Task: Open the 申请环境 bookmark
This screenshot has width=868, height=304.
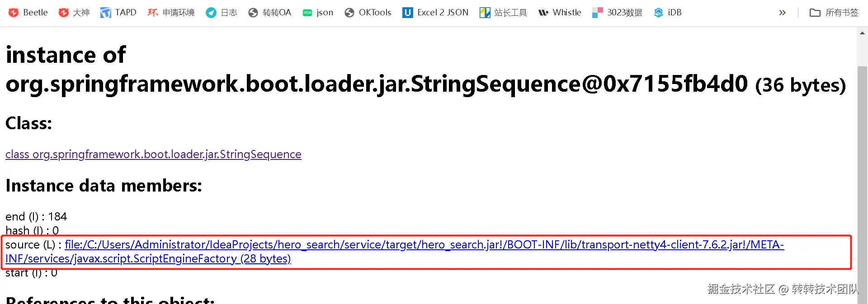Action: [171, 13]
